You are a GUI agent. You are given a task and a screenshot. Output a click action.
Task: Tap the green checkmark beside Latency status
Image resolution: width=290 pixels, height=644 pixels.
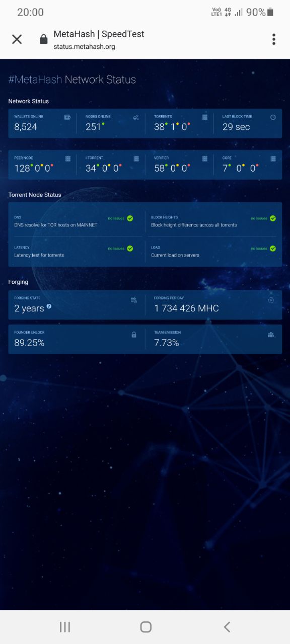coord(130,249)
